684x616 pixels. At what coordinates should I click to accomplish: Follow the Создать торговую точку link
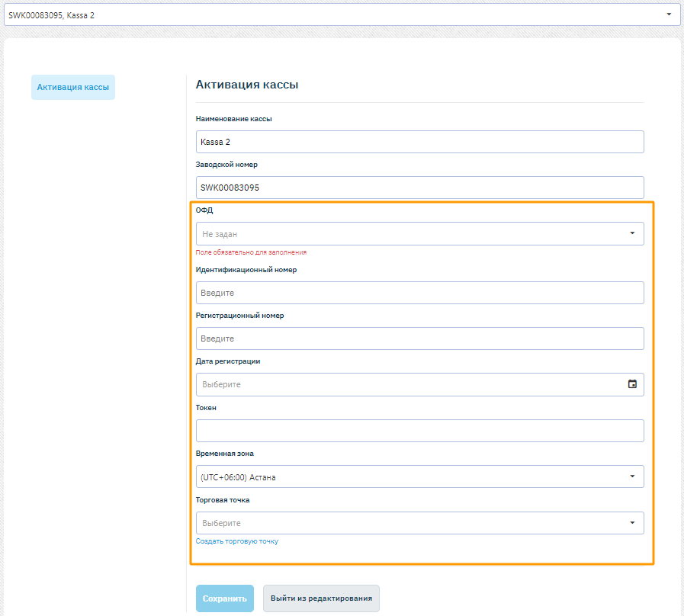pyautogui.click(x=237, y=541)
